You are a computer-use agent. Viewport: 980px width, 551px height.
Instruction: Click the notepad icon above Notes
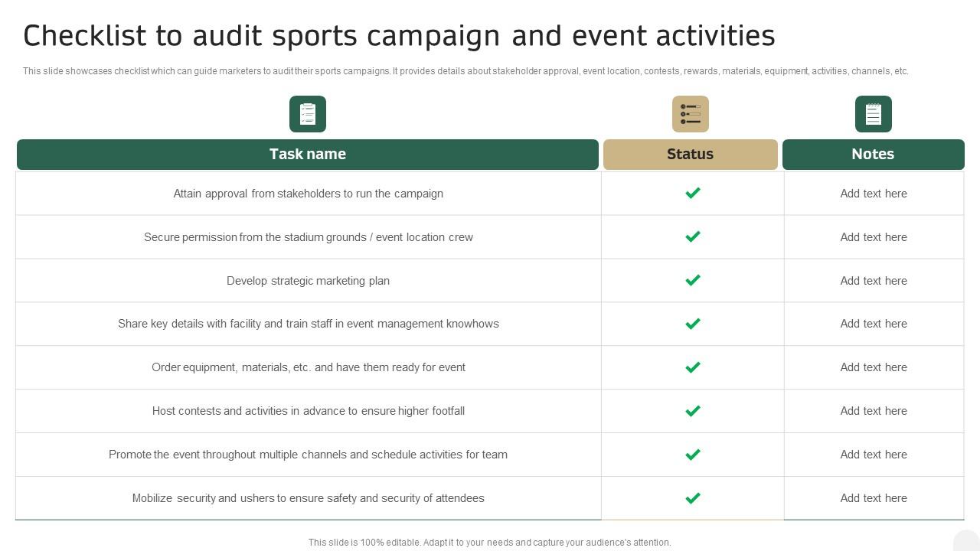(x=874, y=114)
